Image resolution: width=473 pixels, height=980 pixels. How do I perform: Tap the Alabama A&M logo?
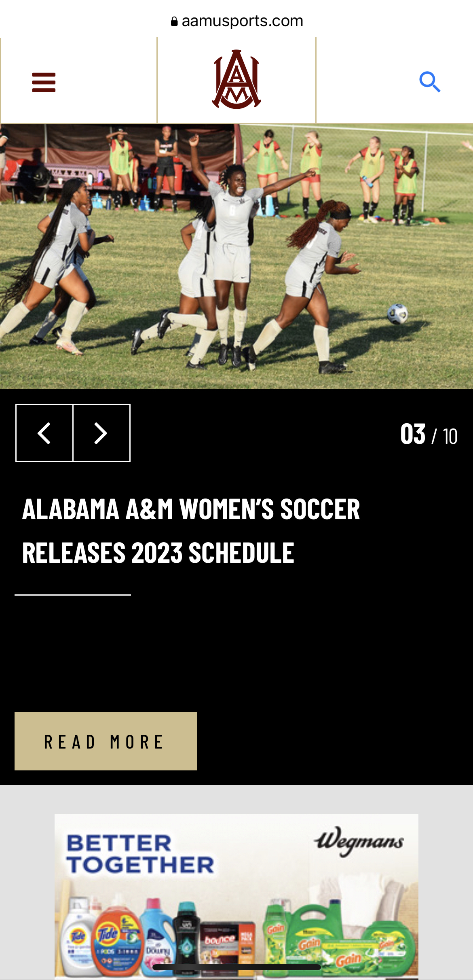point(236,79)
